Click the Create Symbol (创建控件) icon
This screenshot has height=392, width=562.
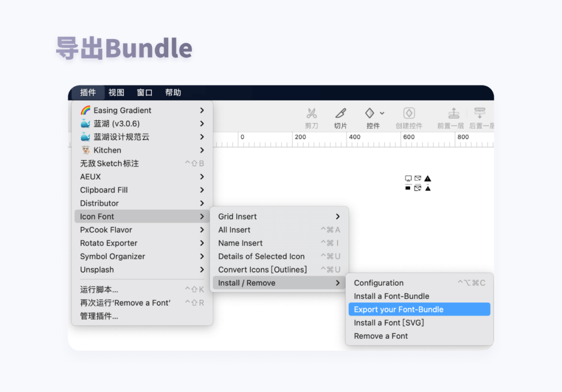tap(409, 113)
